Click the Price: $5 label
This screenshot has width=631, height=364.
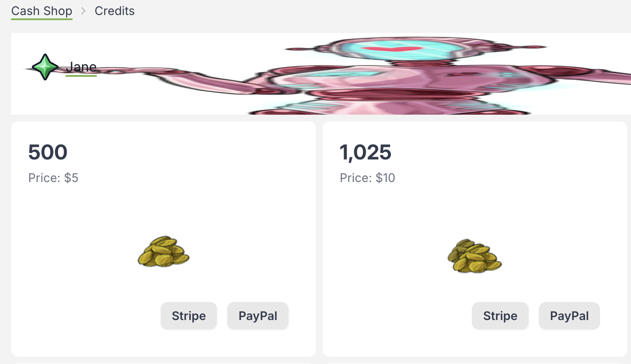click(x=53, y=178)
